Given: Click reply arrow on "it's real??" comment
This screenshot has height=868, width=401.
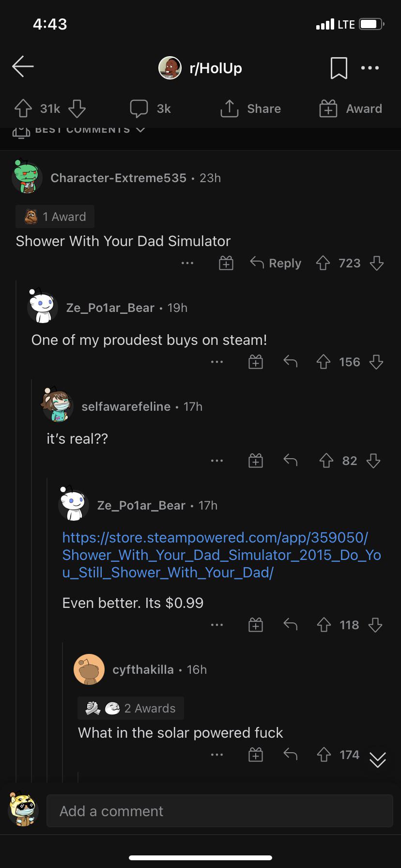Looking at the screenshot, I should [290, 460].
